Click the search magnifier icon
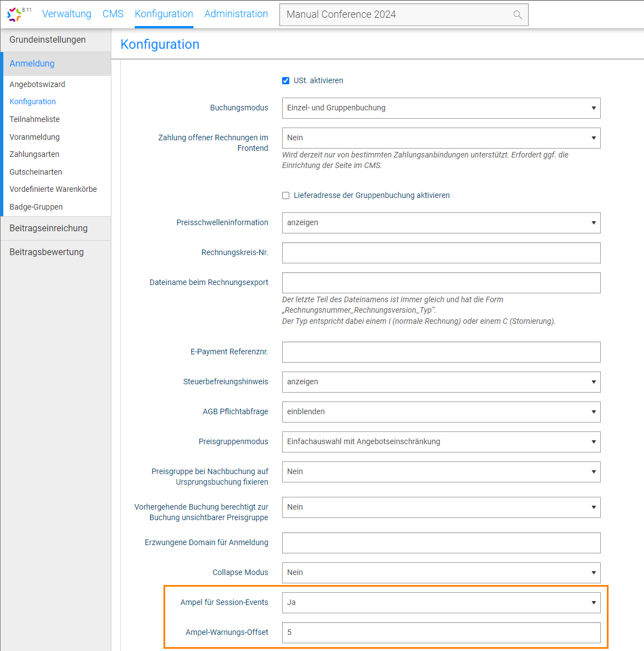 point(517,15)
